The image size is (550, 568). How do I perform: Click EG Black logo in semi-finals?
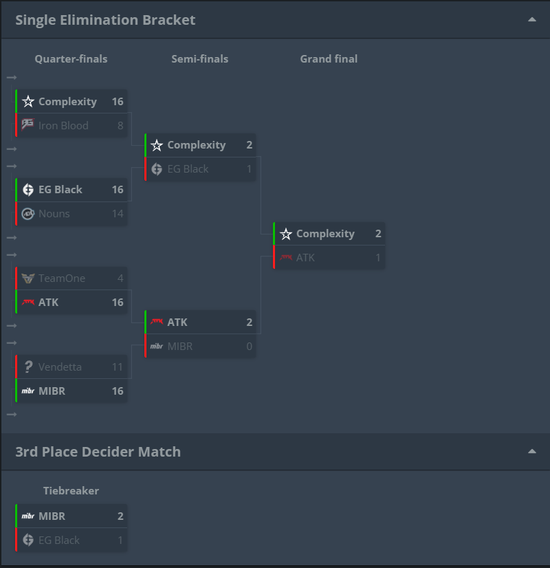coord(157,169)
